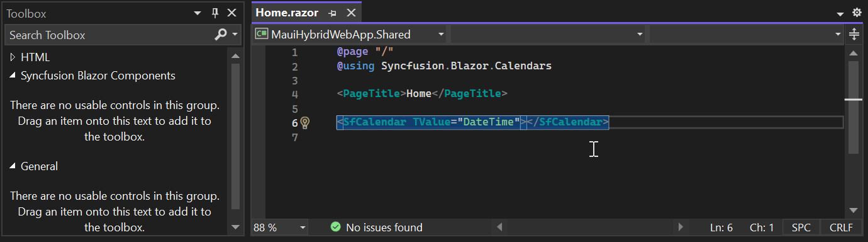
Task: Open the document tab settings gear
Action: [x=857, y=13]
